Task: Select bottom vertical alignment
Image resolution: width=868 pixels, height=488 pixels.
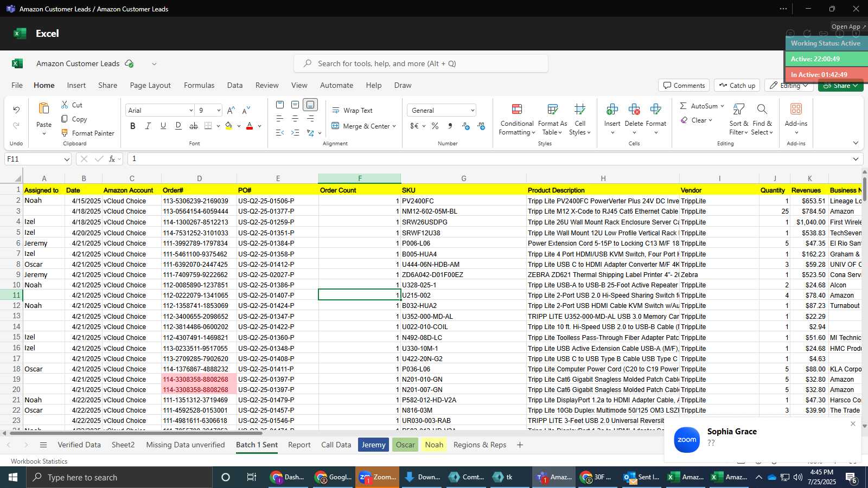Action: coord(310,105)
